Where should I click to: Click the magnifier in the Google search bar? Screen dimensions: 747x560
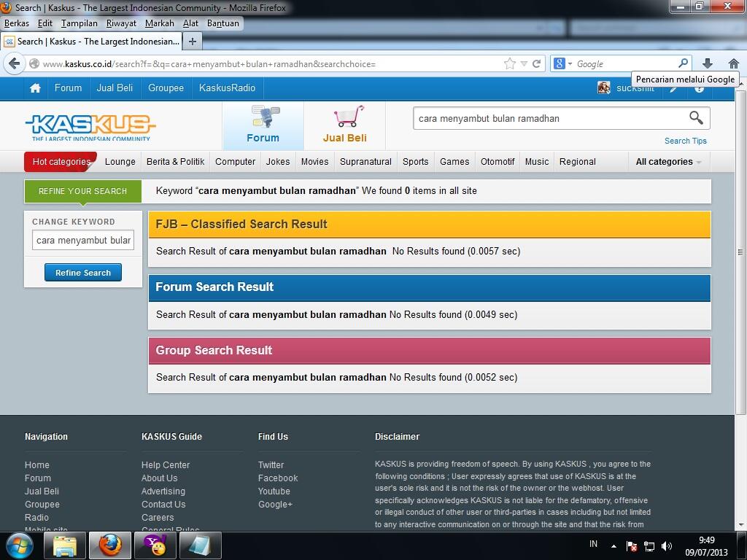tap(683, 63)
